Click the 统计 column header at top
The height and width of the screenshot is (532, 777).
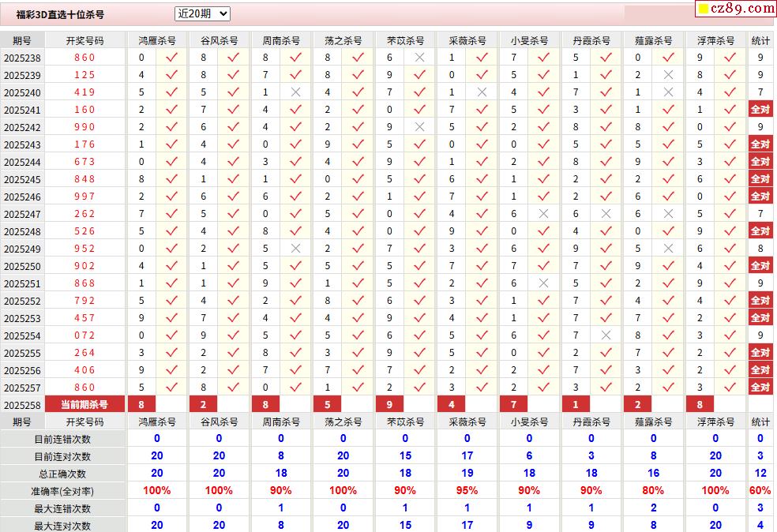tap(760, 40)
